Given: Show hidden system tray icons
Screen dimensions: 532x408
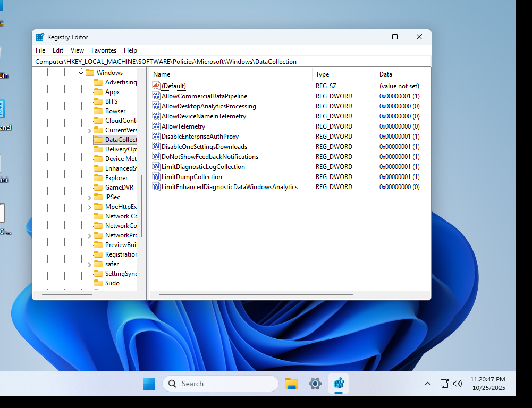Looking at the screenshot, I should (x=428, y=384).
